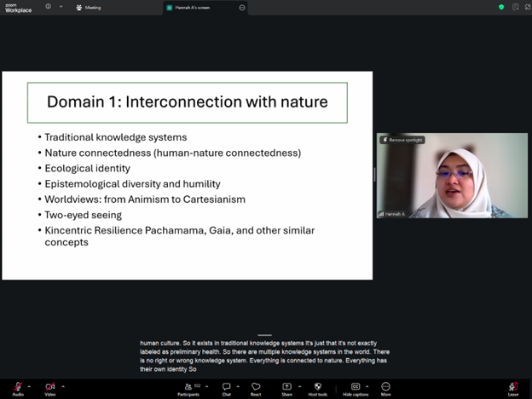This screenshot has width=532, height=399.
Task: Select the Hannah A's screen tab
Action: [198, 7]
